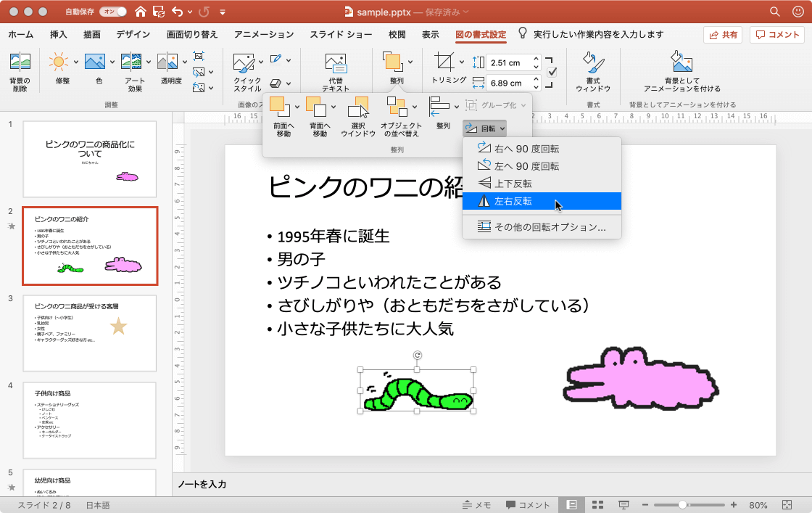Screen dimensions: 812x513
Task: Toggle the lock aspect ratio checkbox
Action: click(552, 72)
